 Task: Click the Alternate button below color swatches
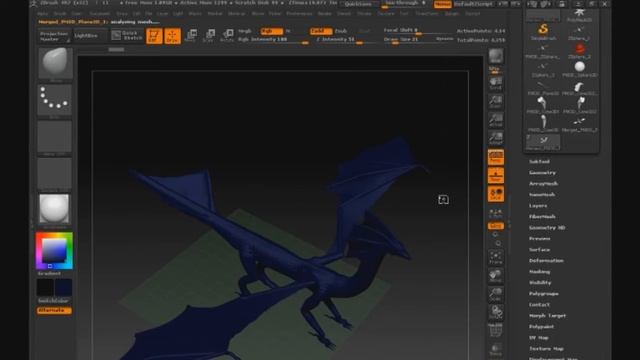[x=54, y=311]
